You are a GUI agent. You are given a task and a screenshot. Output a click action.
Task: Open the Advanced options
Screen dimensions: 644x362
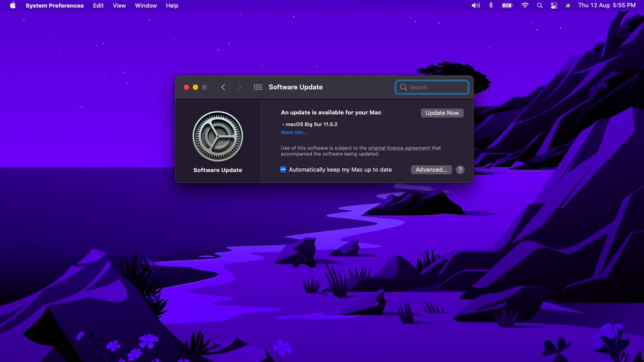coord(431,169)
